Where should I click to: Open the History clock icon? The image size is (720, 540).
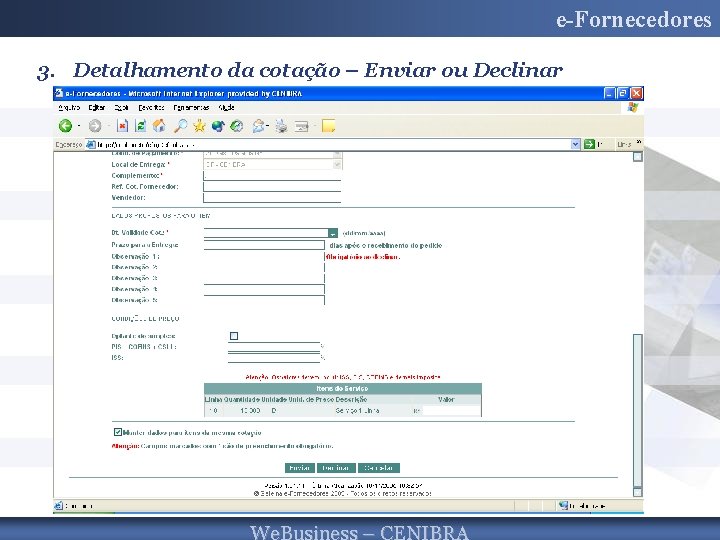(x=236, y=126)
